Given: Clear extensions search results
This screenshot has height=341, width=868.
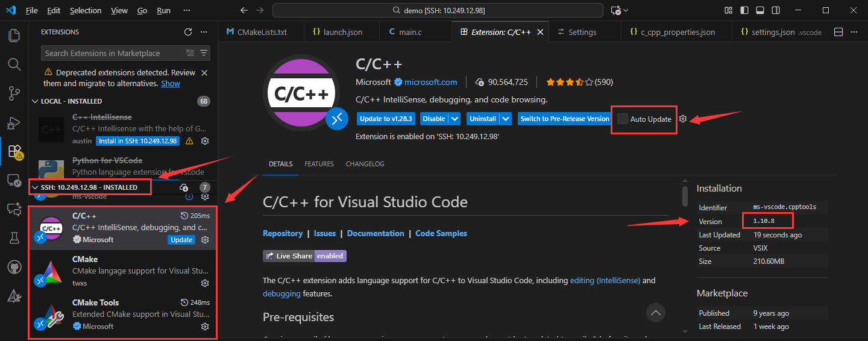Looking at the screenshot, I should click(190, 53).
